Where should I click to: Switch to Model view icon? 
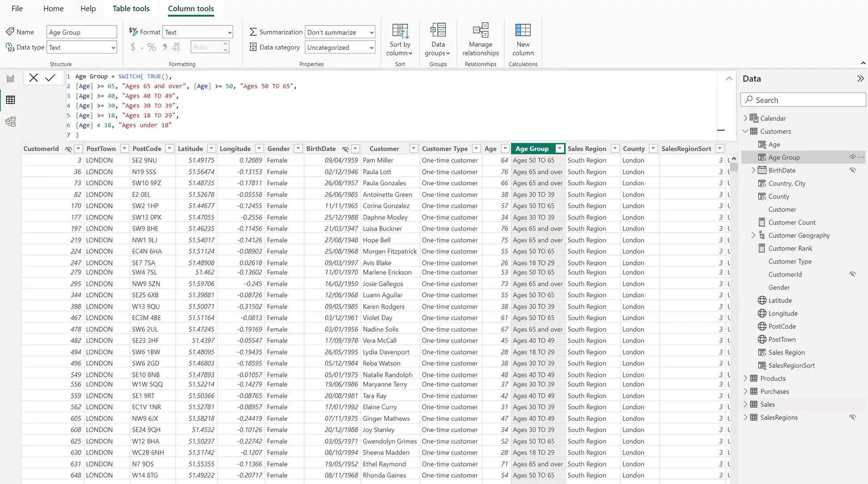pos(10,121)
